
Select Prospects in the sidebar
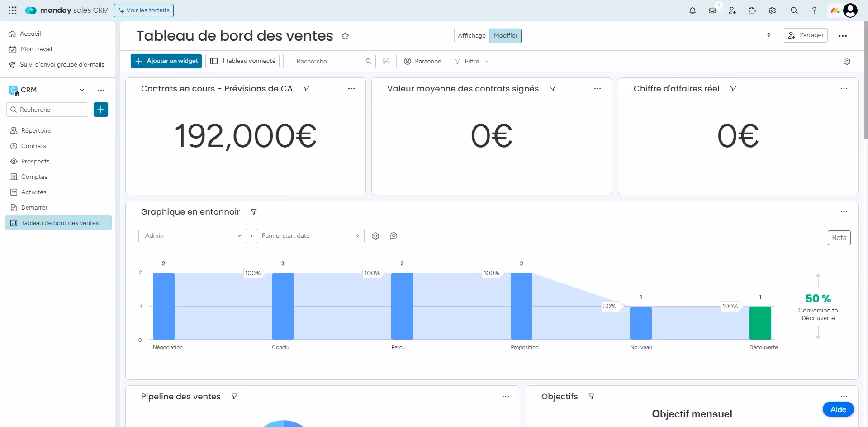[x=35, y=161]
